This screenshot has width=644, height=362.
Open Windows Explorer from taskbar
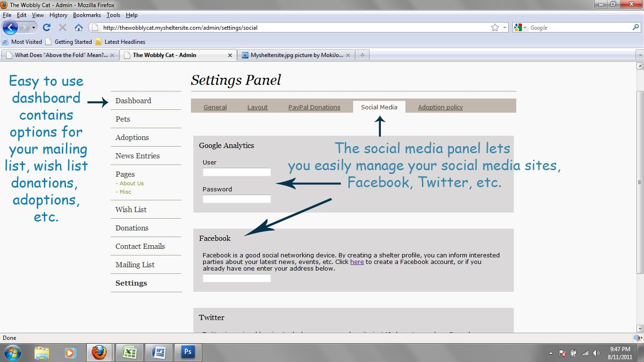pyautogui.click(x=42, y=353)
